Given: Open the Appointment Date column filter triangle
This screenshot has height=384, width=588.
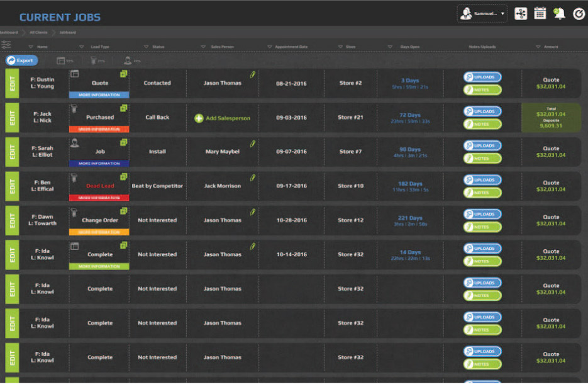Looking at the screenshot, I should tap(269, 47).
